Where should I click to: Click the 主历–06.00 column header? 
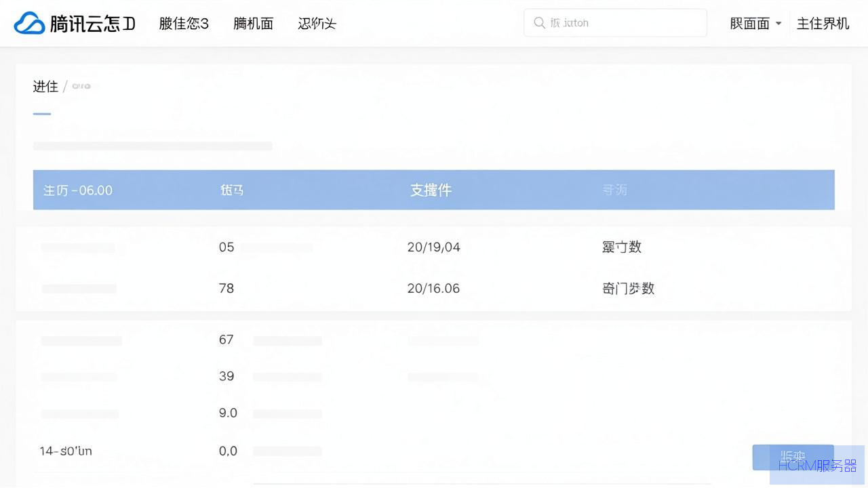tap(78, 190)
